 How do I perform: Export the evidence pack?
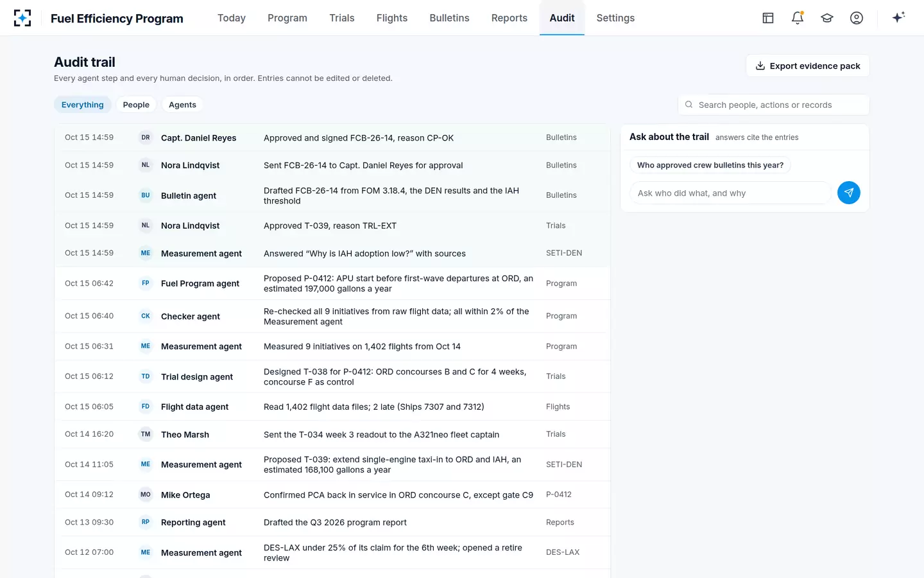click(x=807, y=66)
